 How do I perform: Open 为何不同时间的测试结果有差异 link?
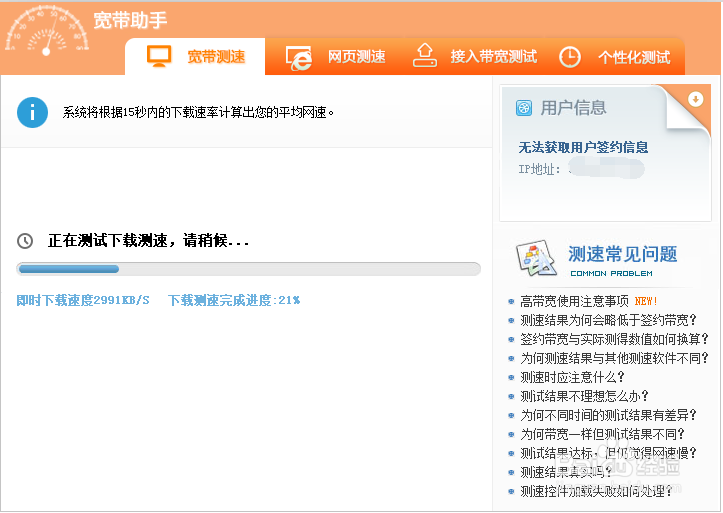(608, 415)
